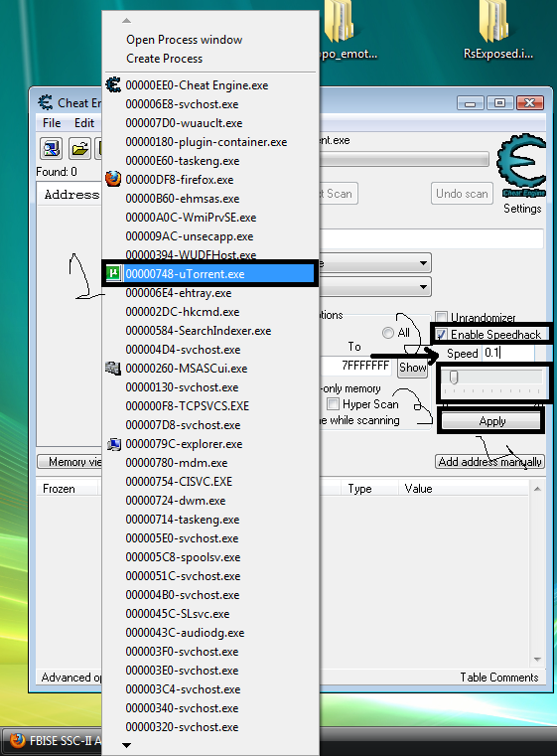The height and width of the screenshot is (756, 557).
Task: Toggle the Unrandomizer checkbox
Action: 441,316
